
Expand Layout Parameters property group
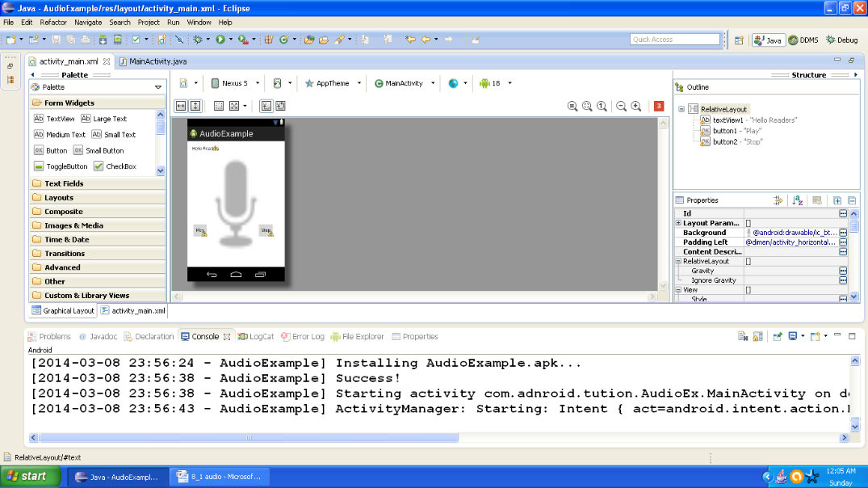679,223
